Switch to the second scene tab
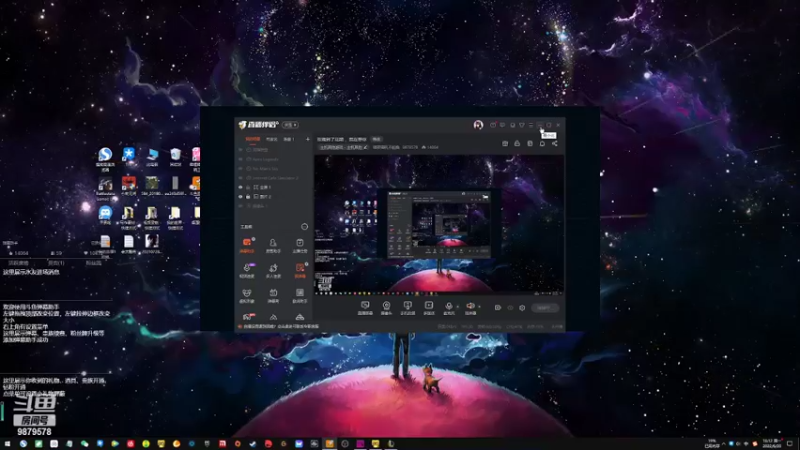This screenshot has height=450, width=800. pyautogui.click(x=271, y=139)
